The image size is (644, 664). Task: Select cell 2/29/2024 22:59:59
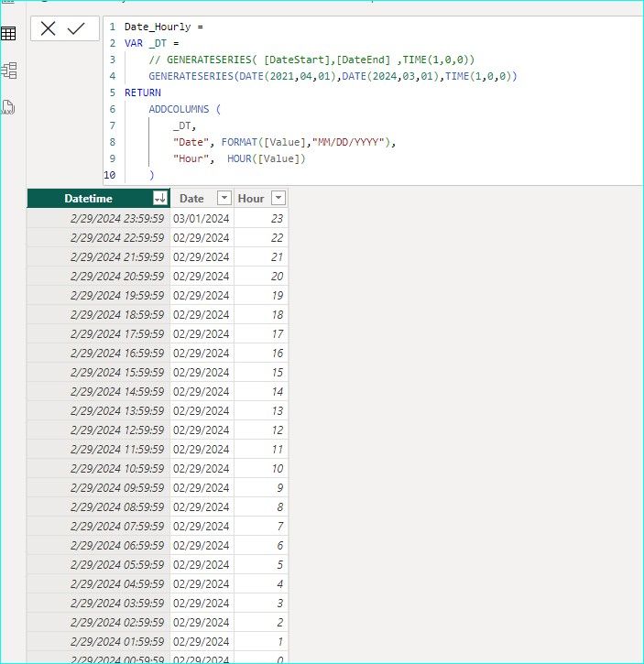[98, 237]
